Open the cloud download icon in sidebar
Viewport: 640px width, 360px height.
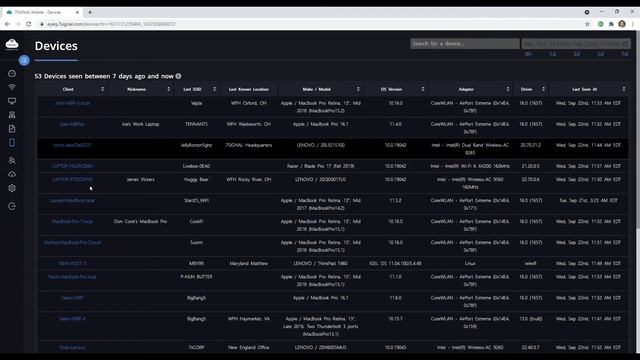pos(12,174)
